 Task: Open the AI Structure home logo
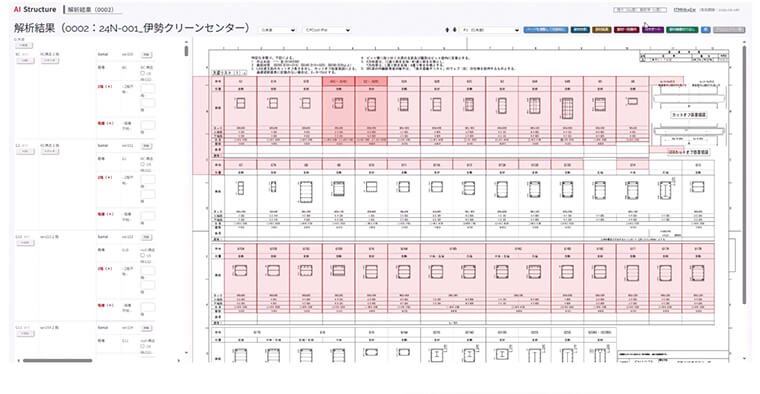(x=35, y=9)
